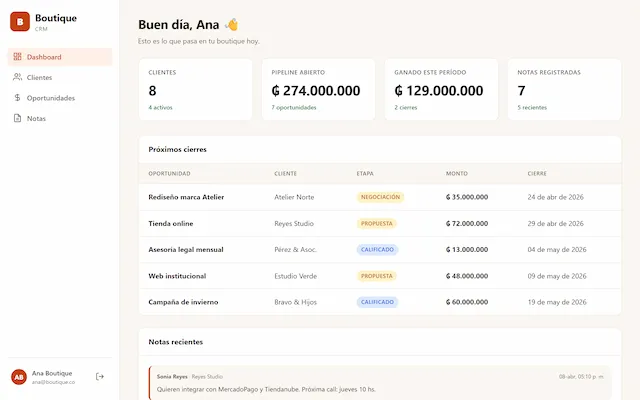Click amount ₲ 72.000.000
This screenshot has width=640, height=400.
click(467, 224)
